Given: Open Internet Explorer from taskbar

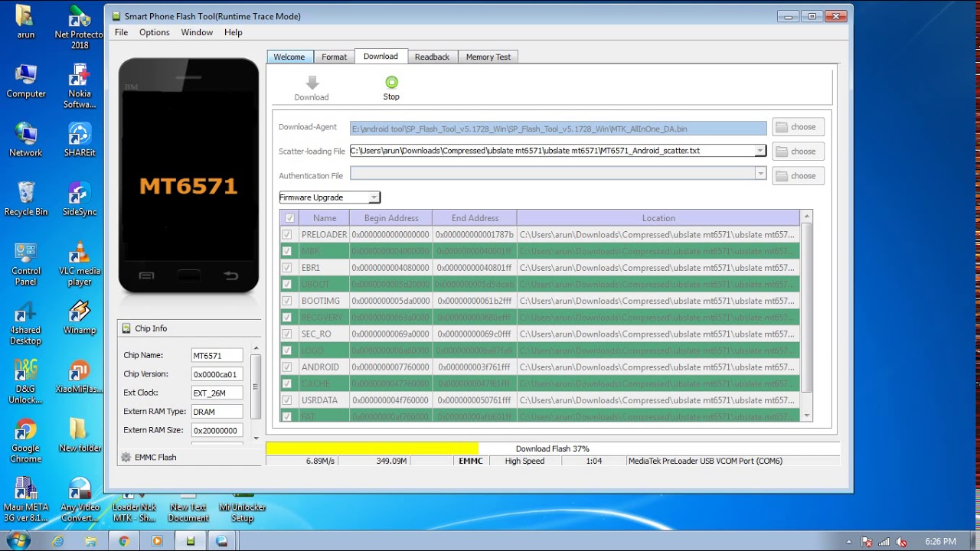Looking at the screenshot, I should 58,541.
